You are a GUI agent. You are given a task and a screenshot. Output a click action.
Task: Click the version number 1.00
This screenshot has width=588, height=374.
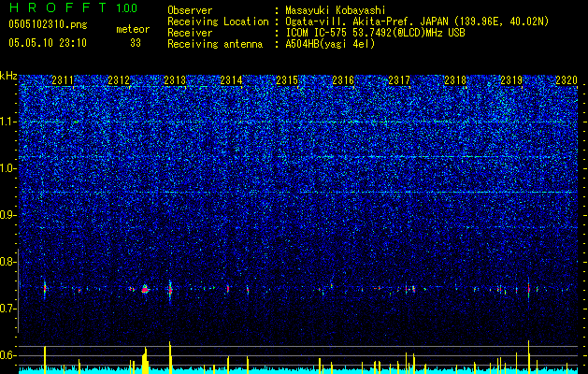click(127, 7)
